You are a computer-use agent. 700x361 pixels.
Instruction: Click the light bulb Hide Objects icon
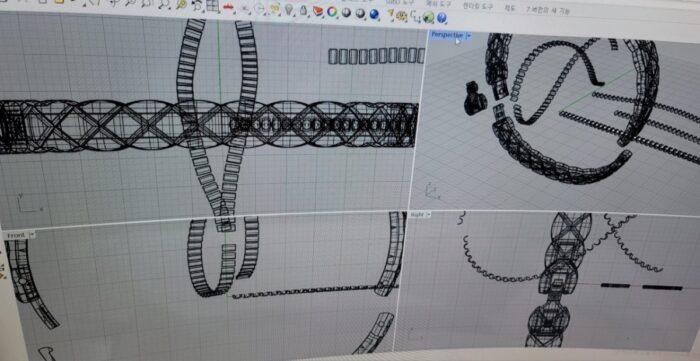pyautogui.click(x=289, y=9)
